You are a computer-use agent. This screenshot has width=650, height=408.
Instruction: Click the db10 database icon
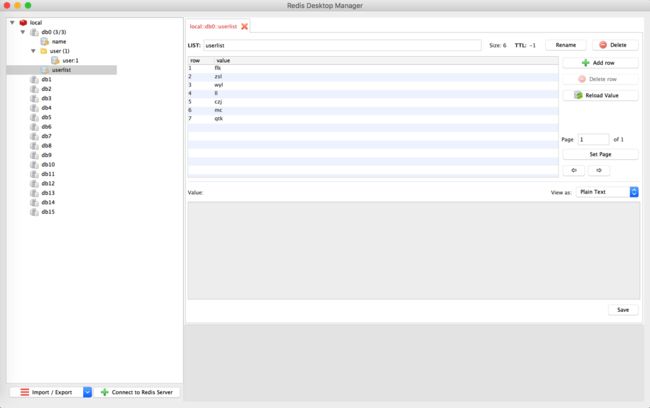(x=34, y=165)
